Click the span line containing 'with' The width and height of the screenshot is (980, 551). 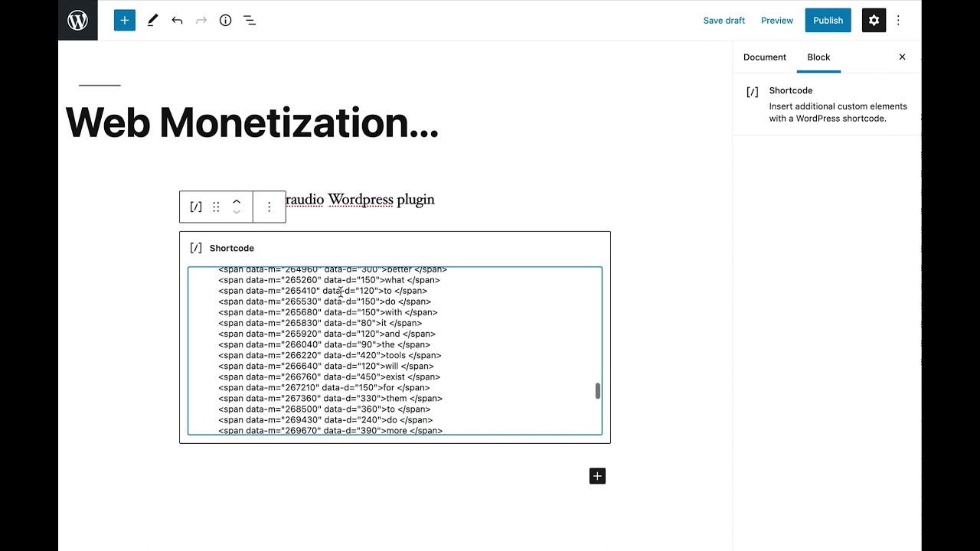click(328, 312)
